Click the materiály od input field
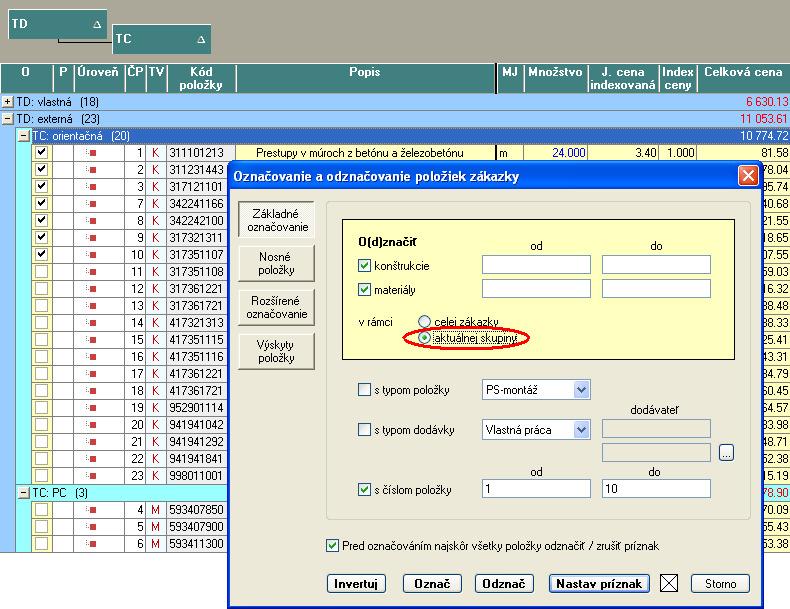This screenshot has width=790, height=609. (536, 289)
